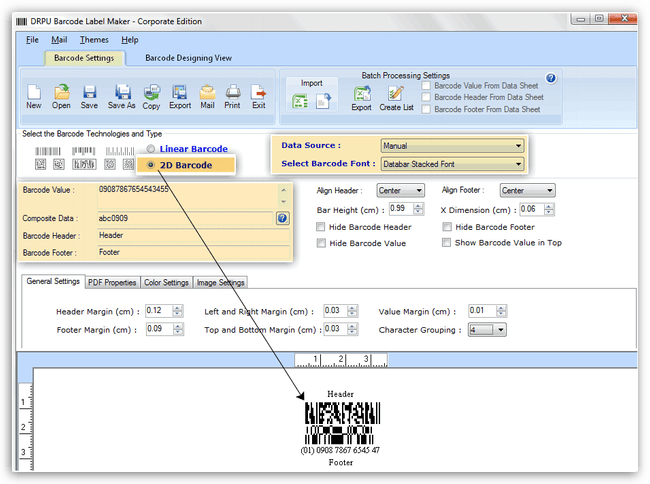
Task: Open the Color Settings tab
Action: [166, 282]
